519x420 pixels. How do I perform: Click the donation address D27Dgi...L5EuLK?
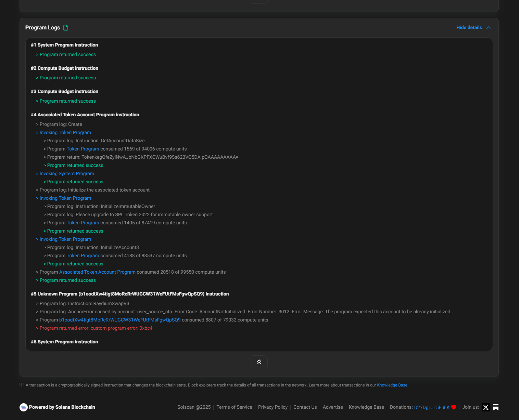click(432, 407)
